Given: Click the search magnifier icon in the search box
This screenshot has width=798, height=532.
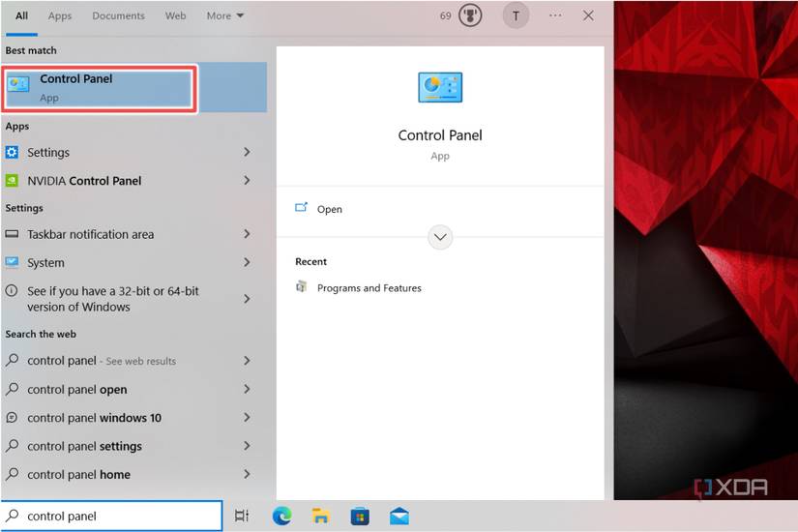Looking at the screenshot, I should [13, 516].
